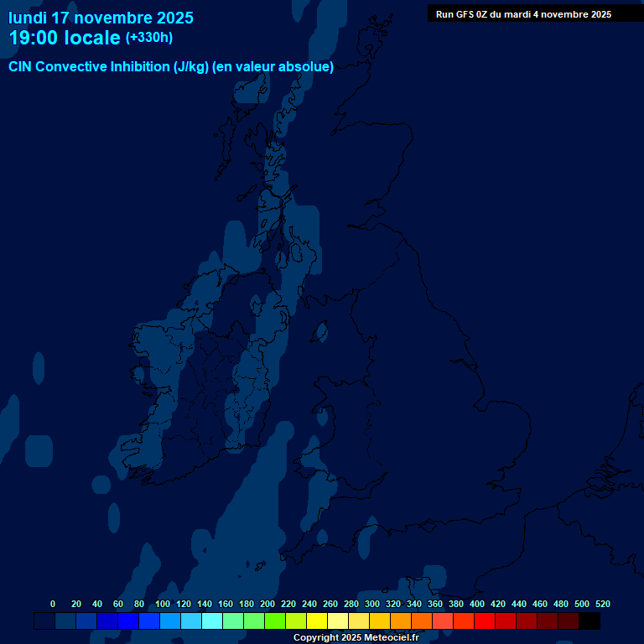
Task: Click the first darkest navy legend swatch
Action: point(44,621)
